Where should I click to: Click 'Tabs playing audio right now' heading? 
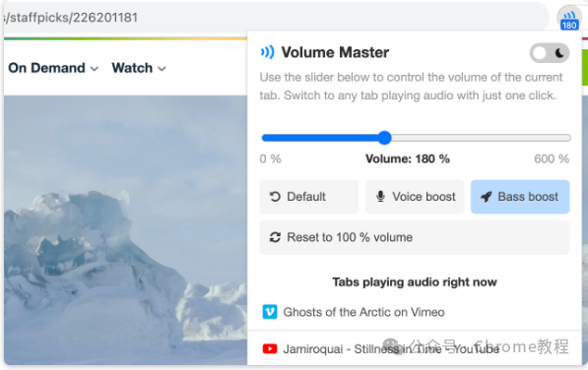click(415, 282)
